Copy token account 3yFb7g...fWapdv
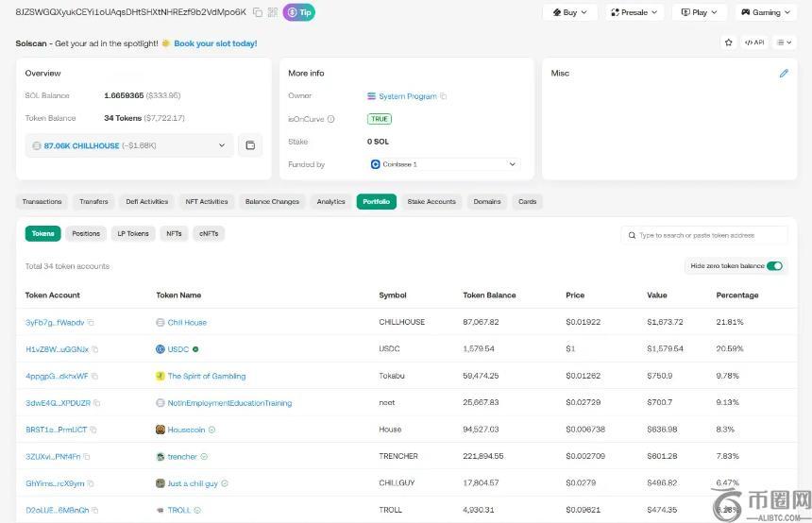 (92, 323)
